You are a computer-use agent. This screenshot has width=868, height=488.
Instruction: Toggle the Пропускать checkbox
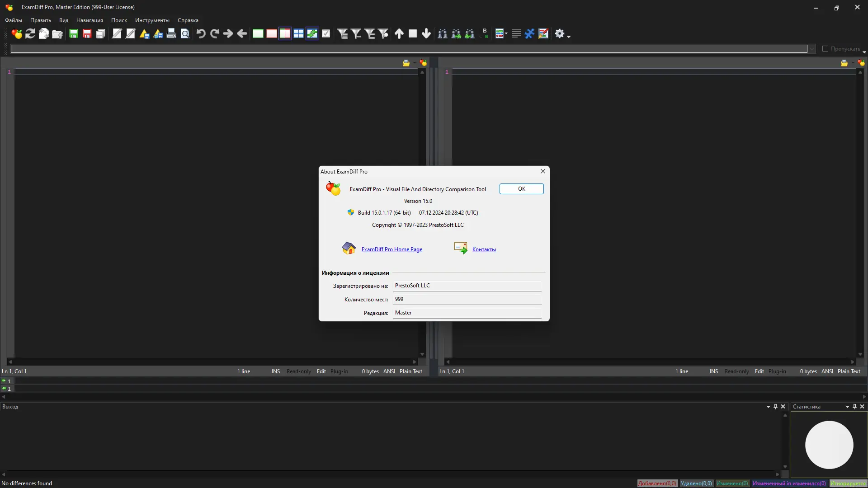coord(825,49)
